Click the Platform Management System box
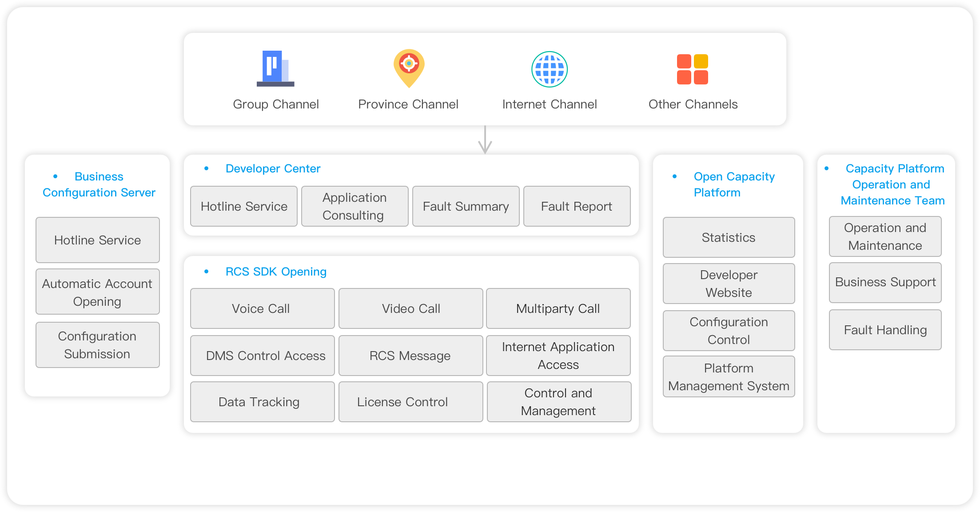 click(728, 376)
